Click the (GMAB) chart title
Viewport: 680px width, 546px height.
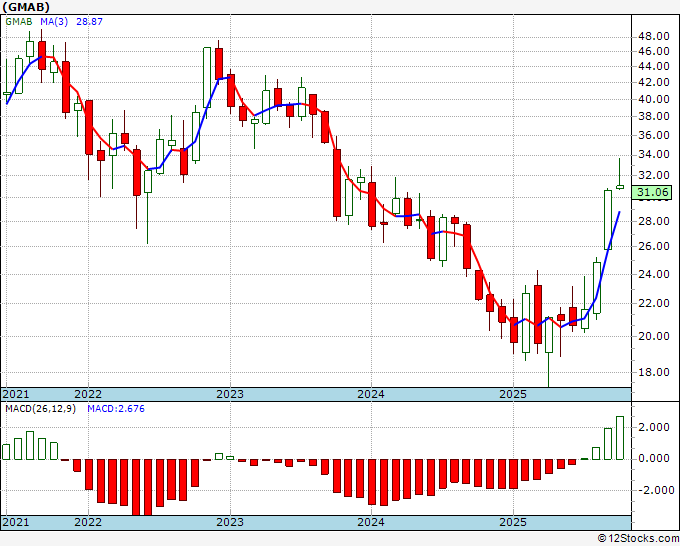[26, 7]
